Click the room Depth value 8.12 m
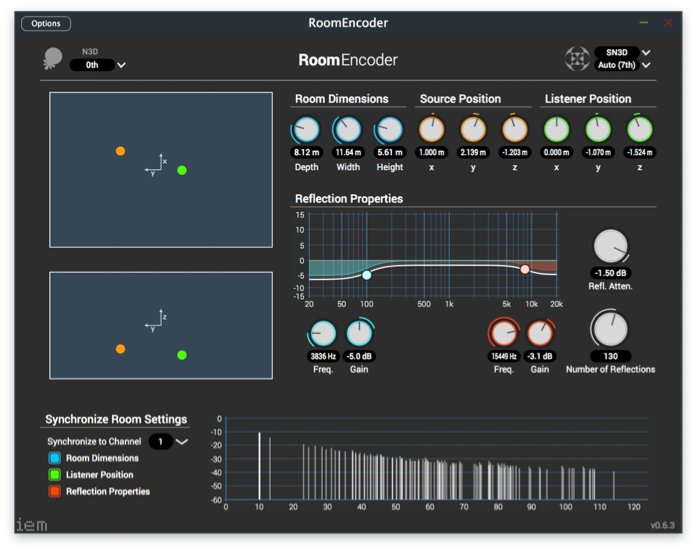 (x=306, y=153)
